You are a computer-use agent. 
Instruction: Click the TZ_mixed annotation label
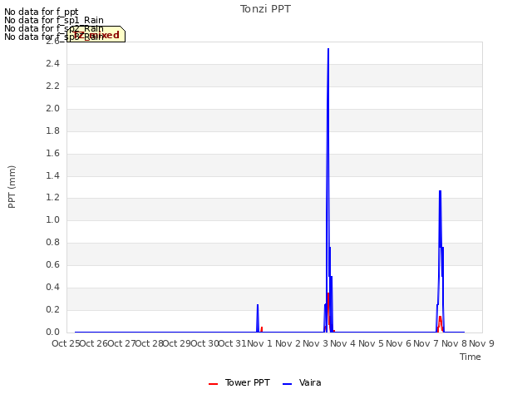[96, 35]
